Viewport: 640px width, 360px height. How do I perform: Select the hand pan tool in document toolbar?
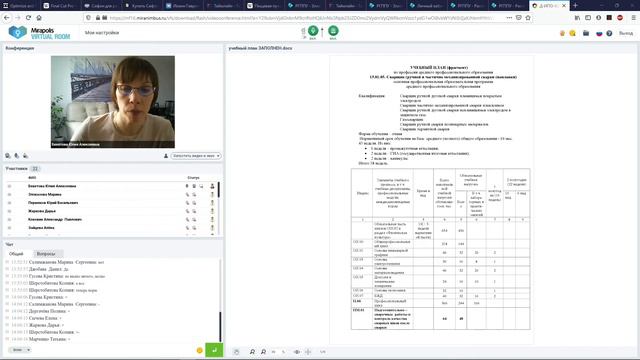coord(236,351)
